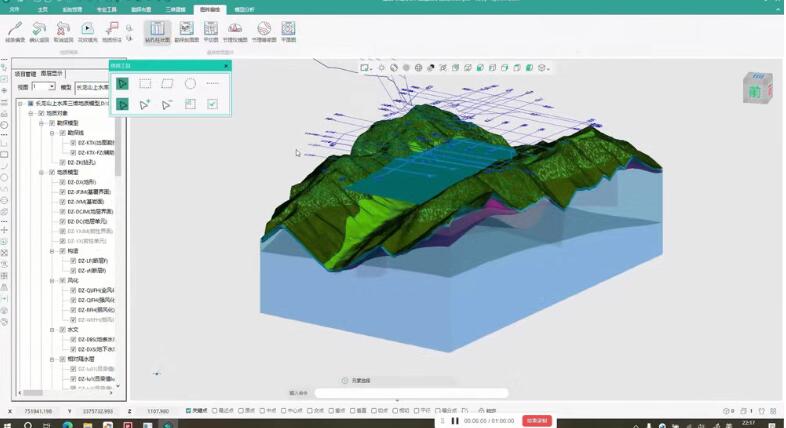The height and width of the screenshot is (428, 786).
Task: Select the circle selection tool
Action: pyautogui.click(x=190, y=84)
